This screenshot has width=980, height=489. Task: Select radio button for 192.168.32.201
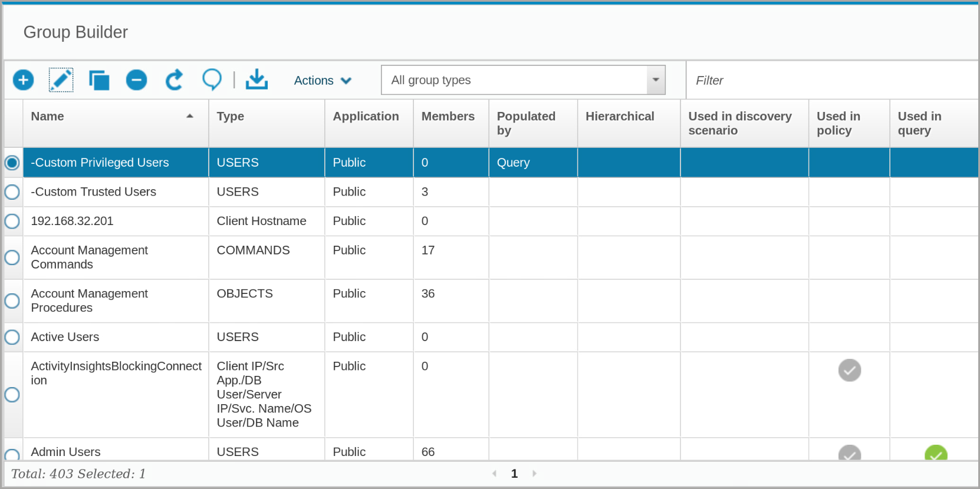click(x=12, y=222)
